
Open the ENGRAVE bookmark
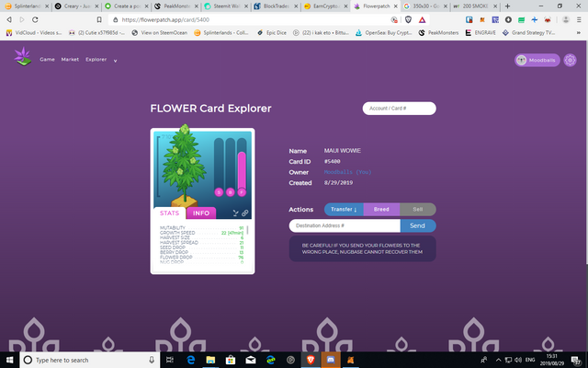(481, 33)
